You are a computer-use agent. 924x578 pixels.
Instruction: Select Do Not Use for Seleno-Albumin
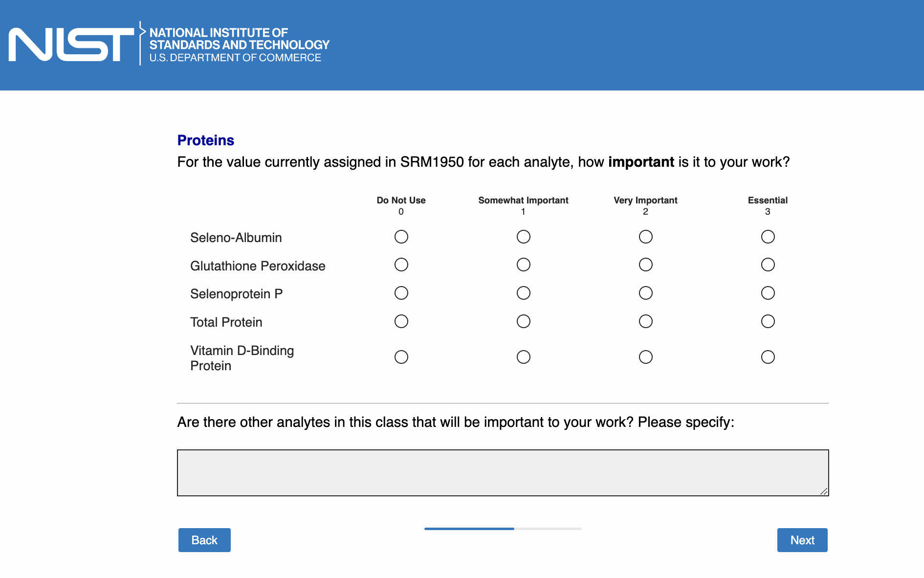click(x=401, y=237)
